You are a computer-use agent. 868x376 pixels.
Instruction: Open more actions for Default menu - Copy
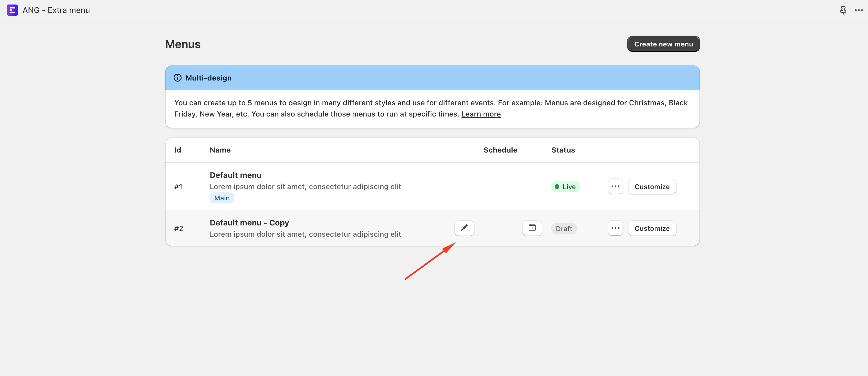coord(615,228)
